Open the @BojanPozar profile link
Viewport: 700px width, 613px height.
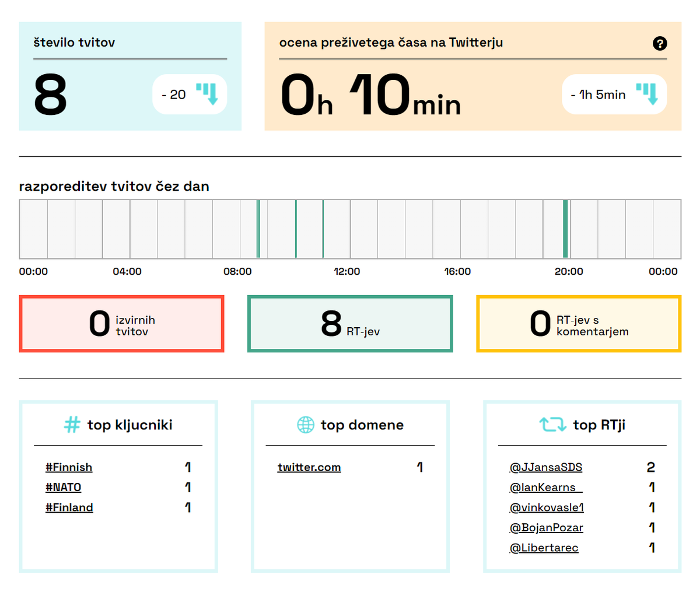tap(547, 527)
